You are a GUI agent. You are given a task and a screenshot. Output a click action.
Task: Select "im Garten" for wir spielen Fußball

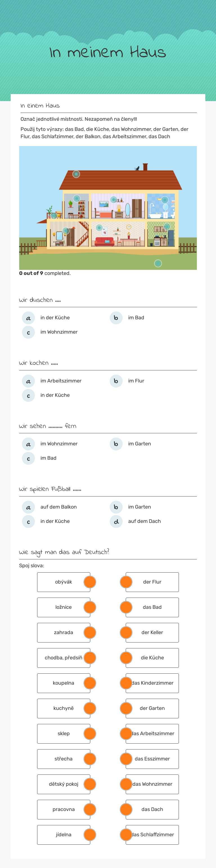pos(116,507)
